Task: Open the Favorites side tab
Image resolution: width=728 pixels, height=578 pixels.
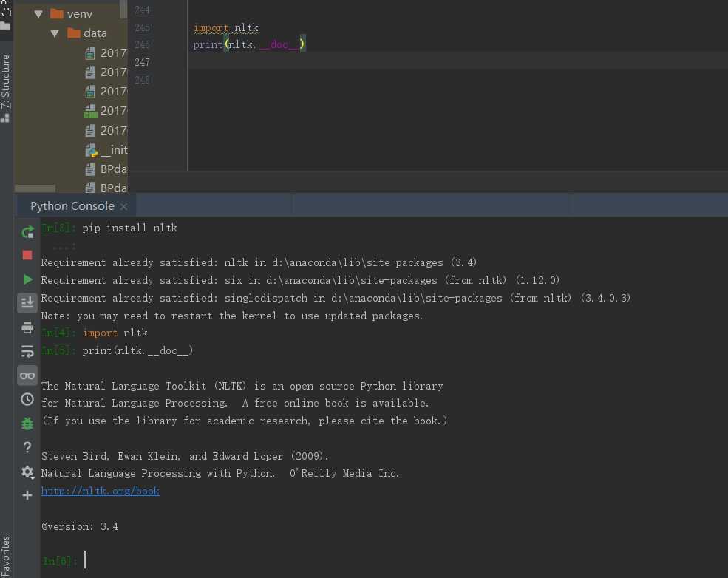Action: click(6, 554)
